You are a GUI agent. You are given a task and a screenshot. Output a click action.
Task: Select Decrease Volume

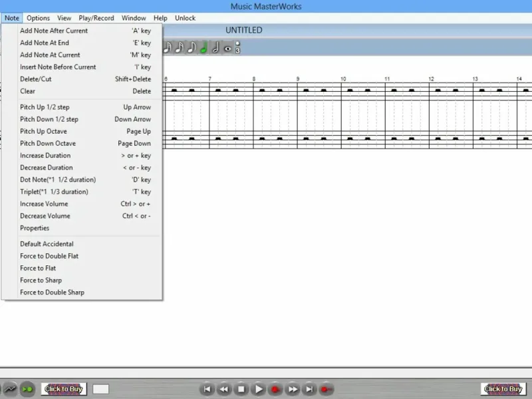point(82,216)
